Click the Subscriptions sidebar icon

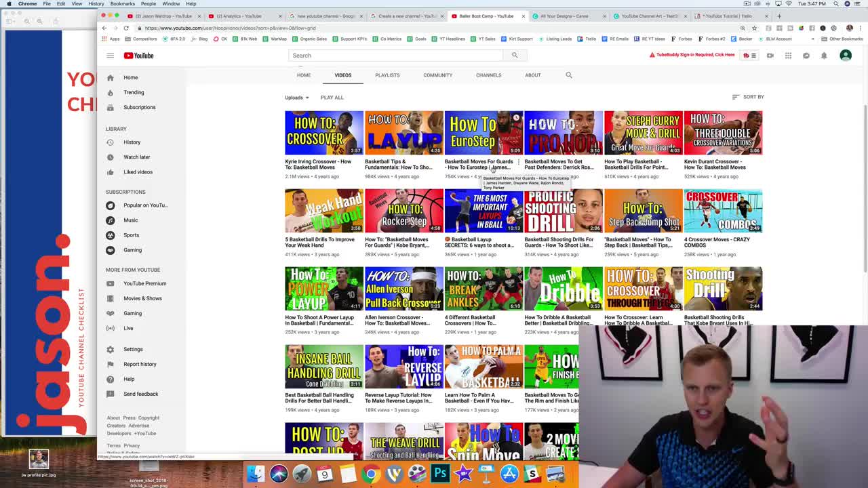[x=110, y=107]
